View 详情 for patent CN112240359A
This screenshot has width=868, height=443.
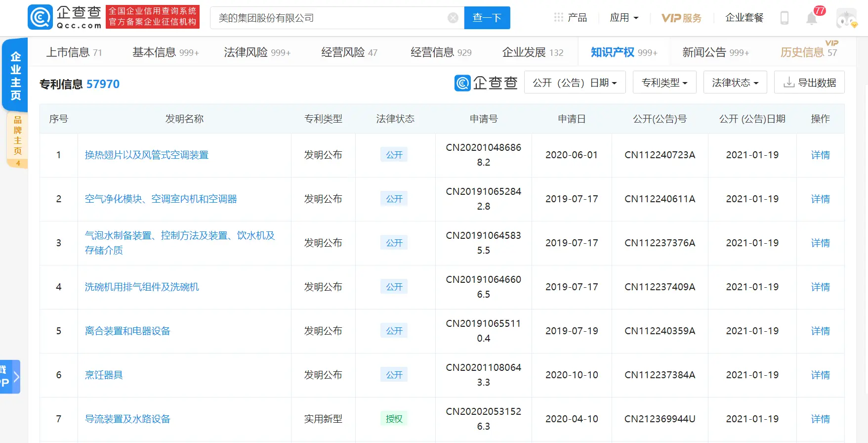[x=820, y=331]
